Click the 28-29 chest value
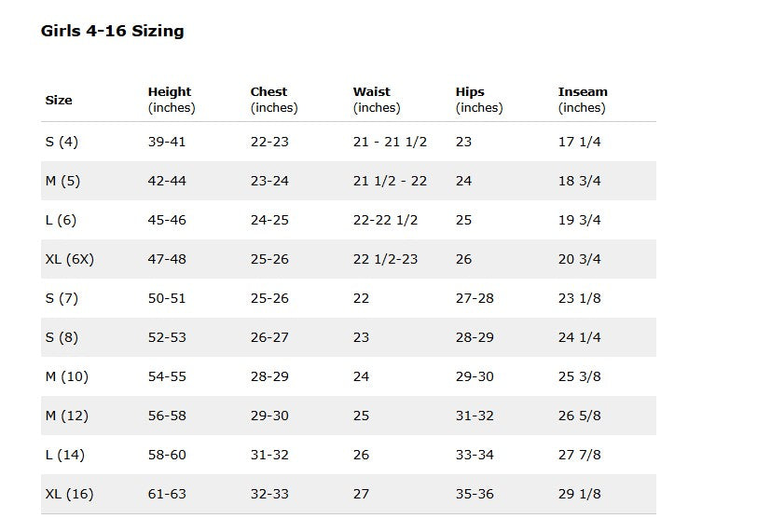 (x=269, y=376)
